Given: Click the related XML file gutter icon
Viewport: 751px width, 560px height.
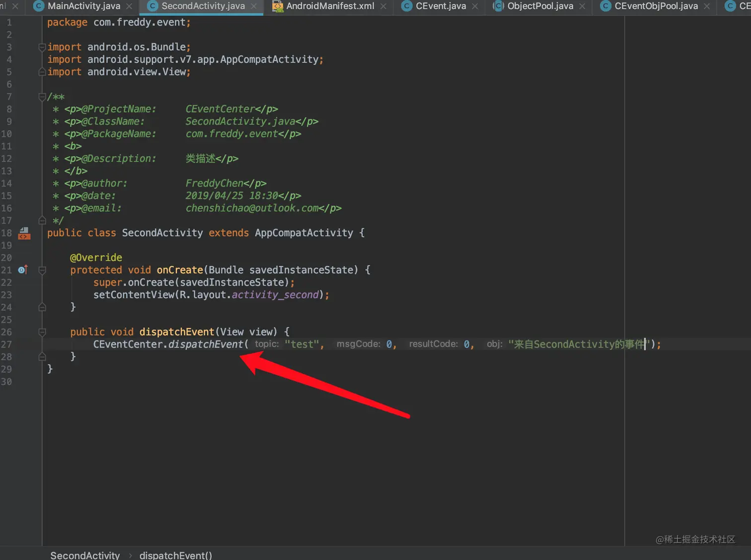Looking at the screenshot, I should click(24, 233).
